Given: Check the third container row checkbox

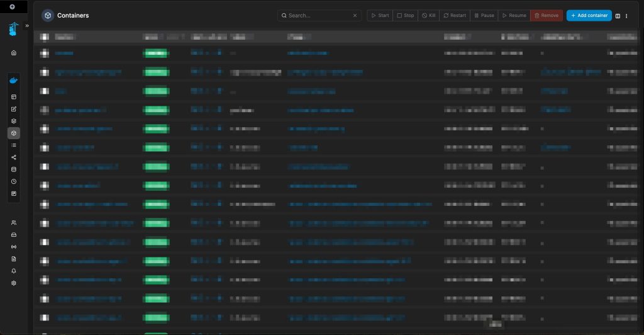Looking at the screenshot, I should click(x=45, y=91).
